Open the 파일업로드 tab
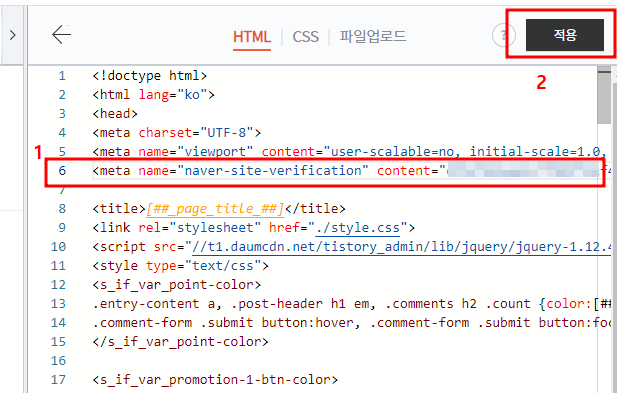 373,37
